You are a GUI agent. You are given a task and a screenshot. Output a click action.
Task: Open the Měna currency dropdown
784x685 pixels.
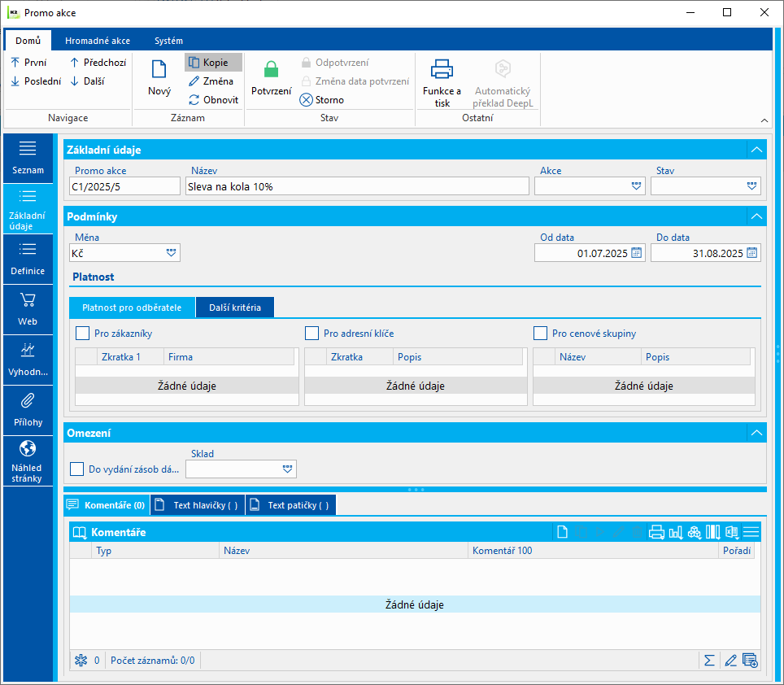pos(171,253)
